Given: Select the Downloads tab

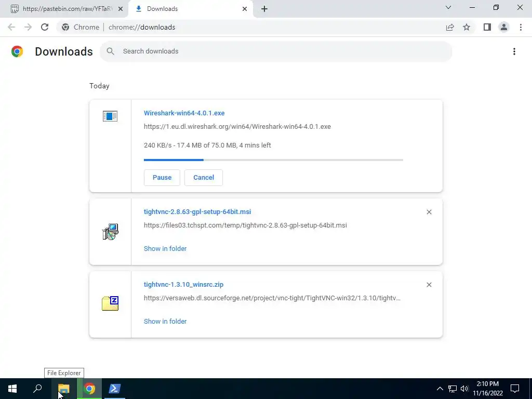Looking at the screenshot, I should pyautogui.click(x=191, y=9).
